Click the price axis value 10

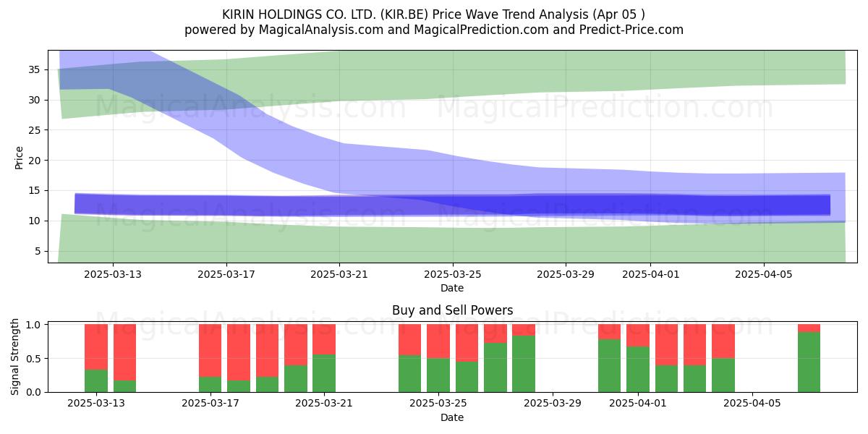34,221
